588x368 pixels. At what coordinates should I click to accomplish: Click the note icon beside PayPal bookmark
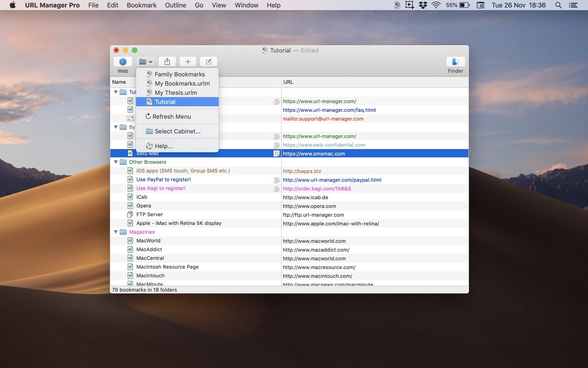[x=276, y=180]
